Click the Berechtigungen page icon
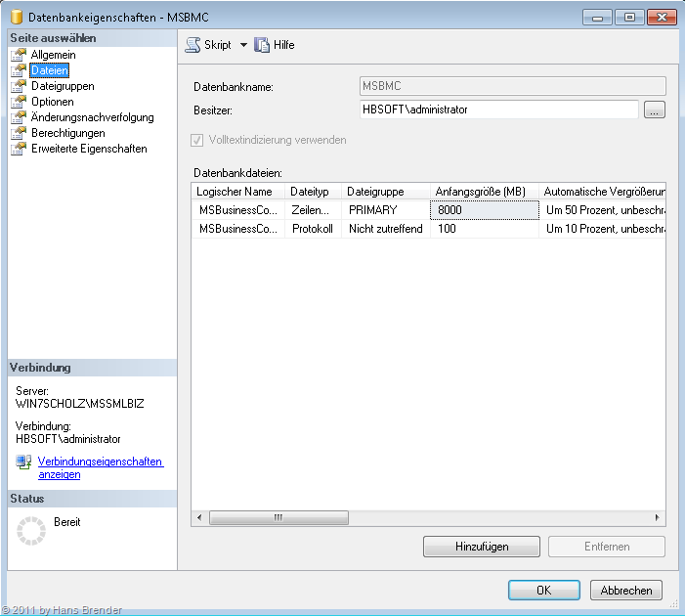685x616 pixels. 19,133
